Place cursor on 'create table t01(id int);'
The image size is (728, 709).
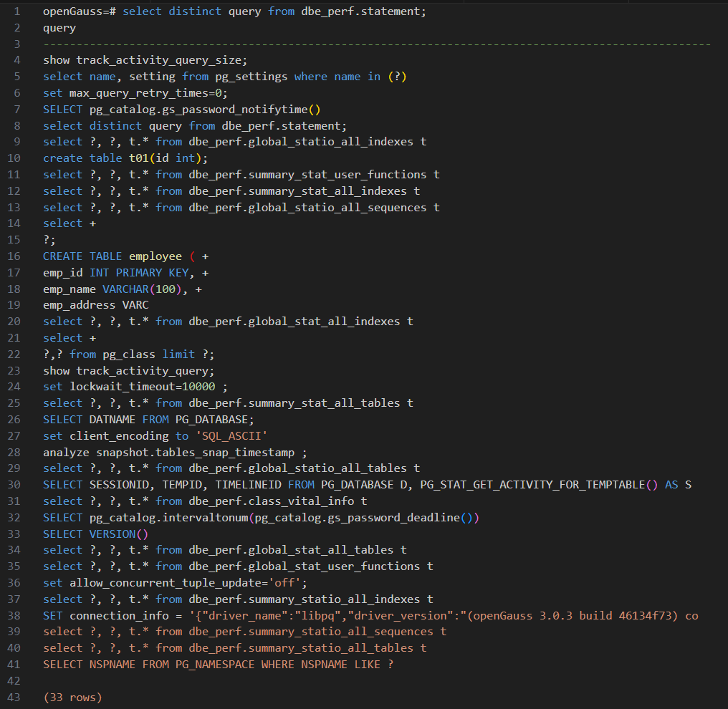(125, 158)
